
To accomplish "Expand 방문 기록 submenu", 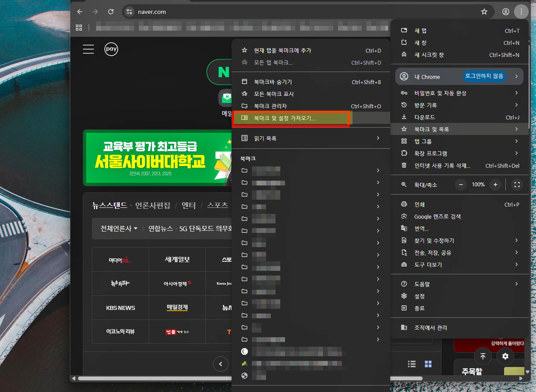I will click(460, 105).
